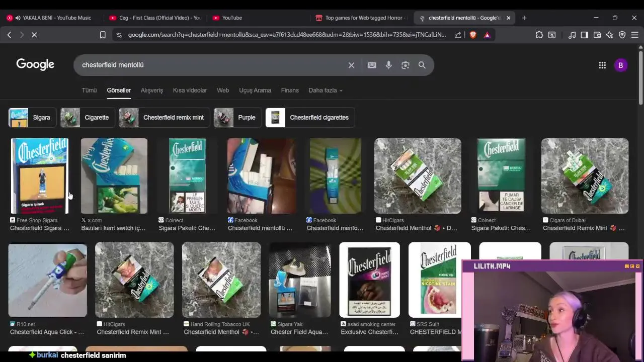Open Hand Rolling Tobacco UK image

221,280
